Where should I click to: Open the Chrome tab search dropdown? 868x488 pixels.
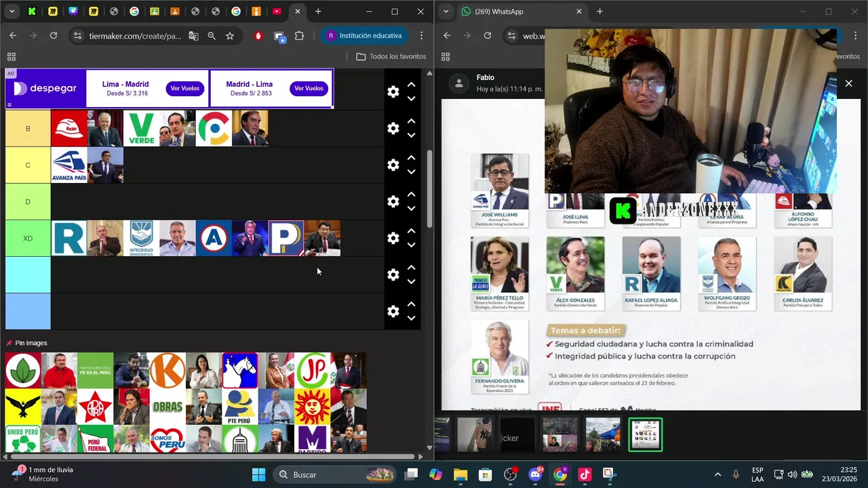coord(12,12)
